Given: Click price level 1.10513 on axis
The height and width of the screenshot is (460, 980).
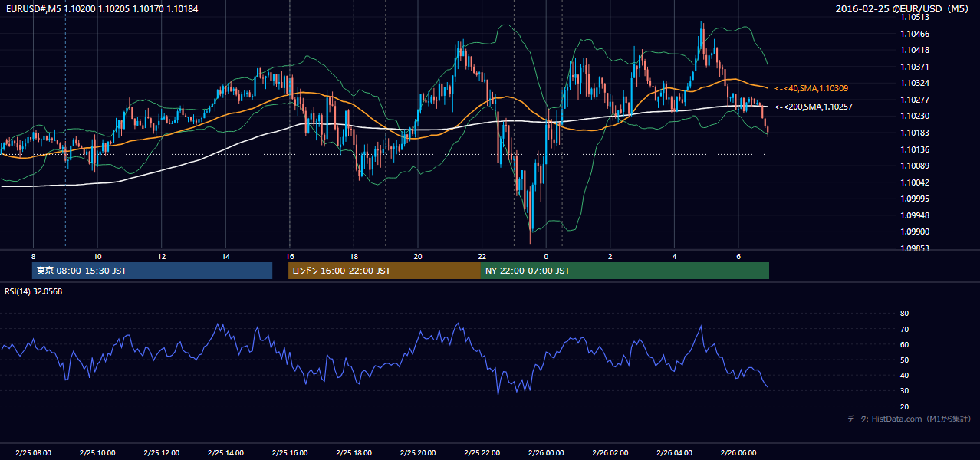Looking at the screenshot, I should [x=915, y=17].
